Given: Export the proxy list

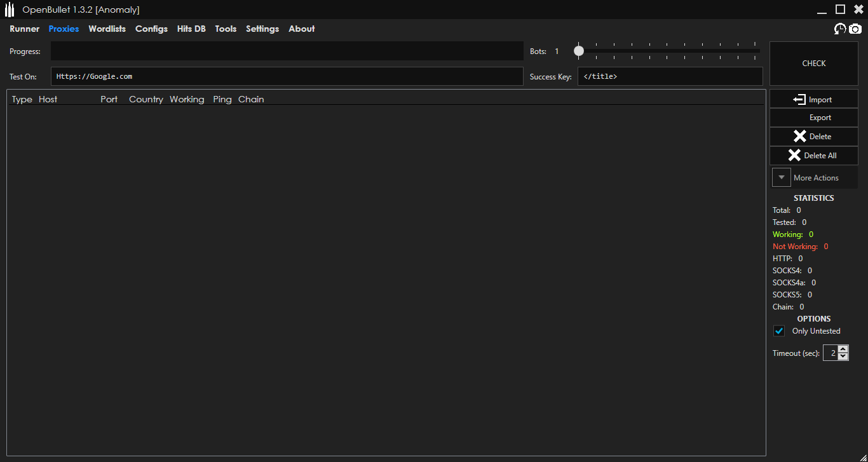Looking at the screenshot, I should click(814, 118).
